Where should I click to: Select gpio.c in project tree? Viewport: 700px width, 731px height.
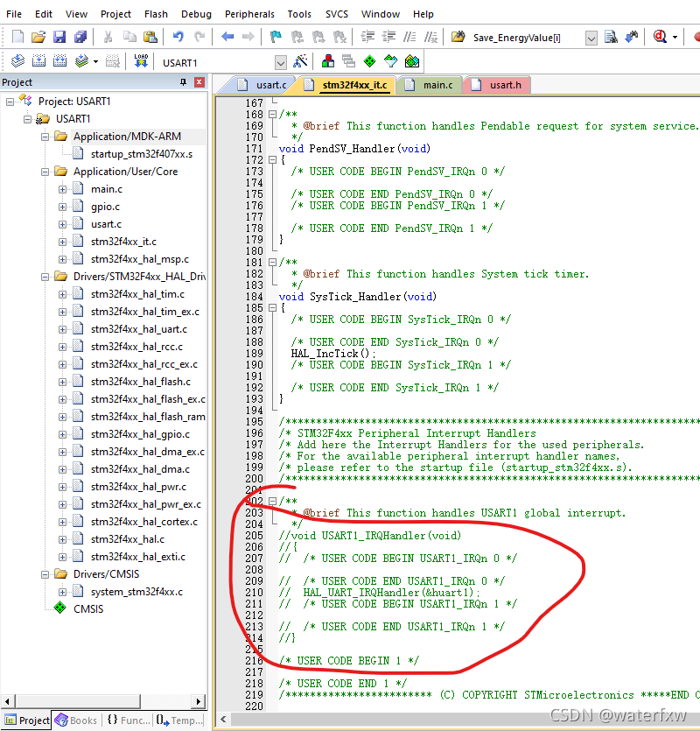[x=105, y=207]
